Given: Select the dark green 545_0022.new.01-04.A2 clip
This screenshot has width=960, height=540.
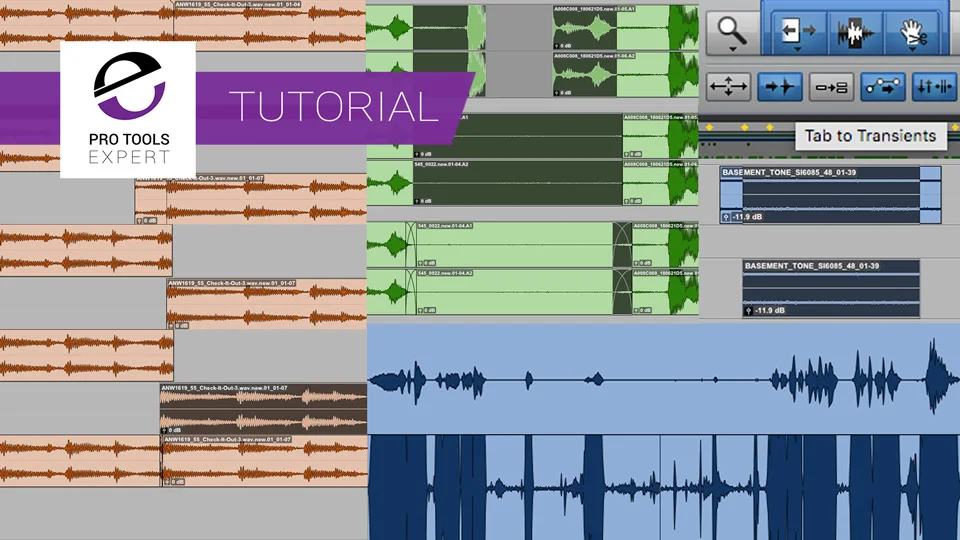Looking at the screenshot, I should [x=517, y=183].
